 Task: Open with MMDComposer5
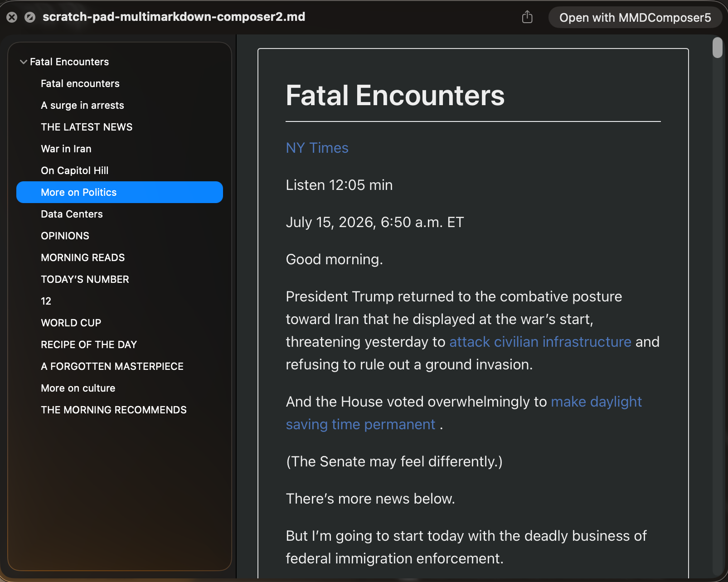point(635,17)
